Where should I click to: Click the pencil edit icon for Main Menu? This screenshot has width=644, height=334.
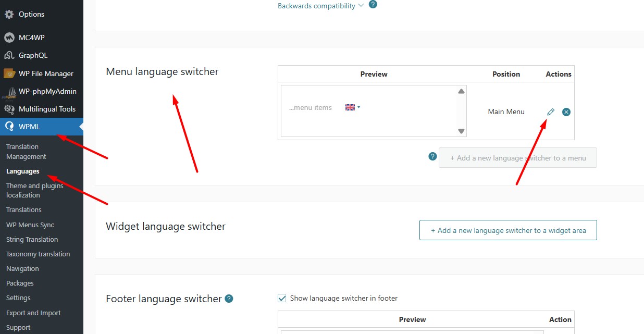(x=551, y=112)
